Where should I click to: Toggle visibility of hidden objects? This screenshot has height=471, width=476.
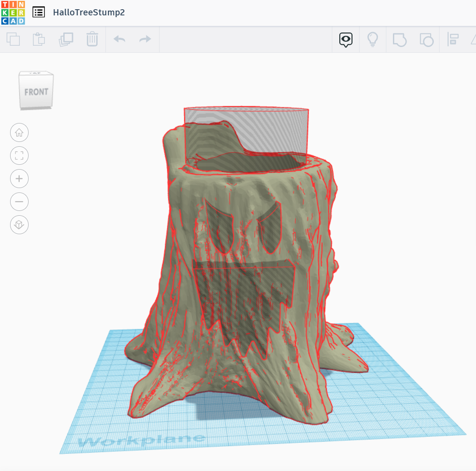pos(345,39)
